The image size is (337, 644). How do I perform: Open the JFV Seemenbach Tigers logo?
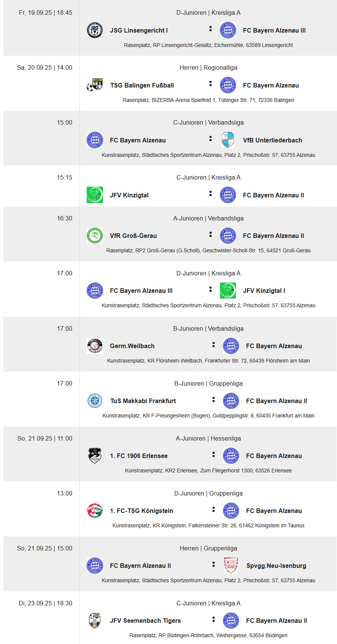coord(95,621)
